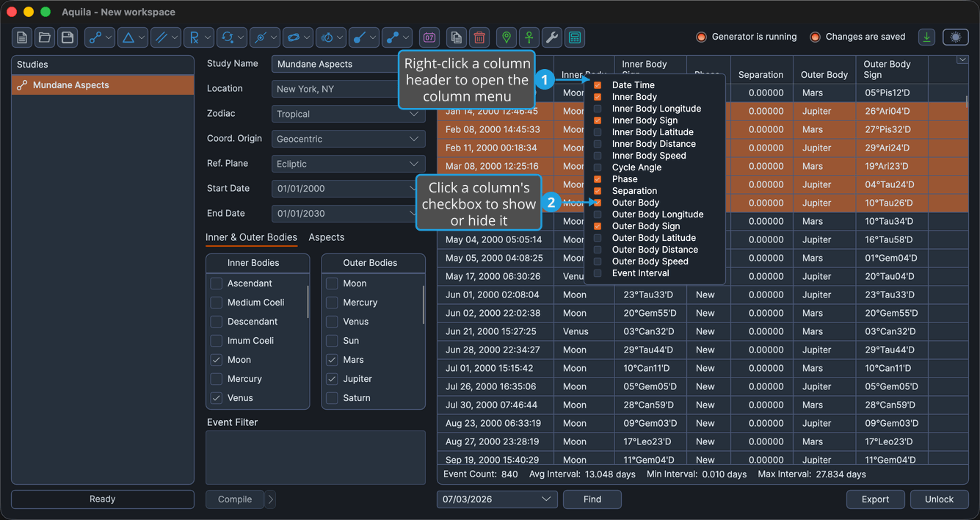Image resolution: width=980 pixels, height=520 pixels.
Task: Open the Coord. Origin Geocentric dropdown
Action: pos(348,139)
